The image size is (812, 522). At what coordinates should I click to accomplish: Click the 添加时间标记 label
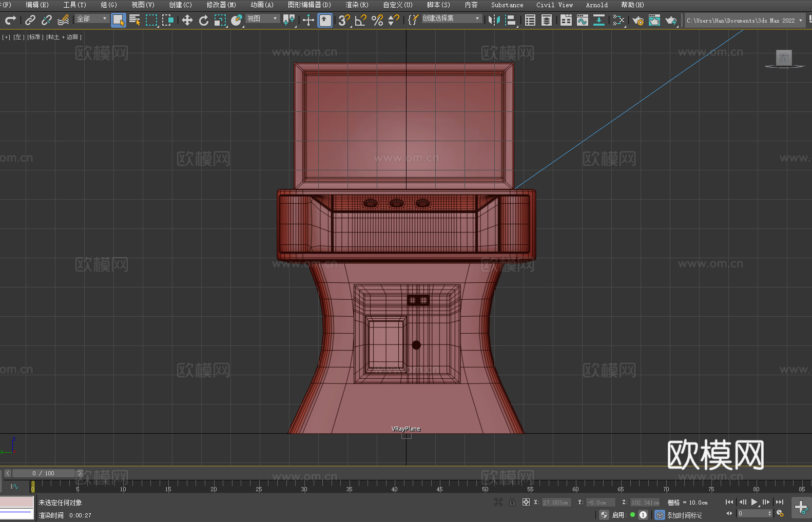684,515
